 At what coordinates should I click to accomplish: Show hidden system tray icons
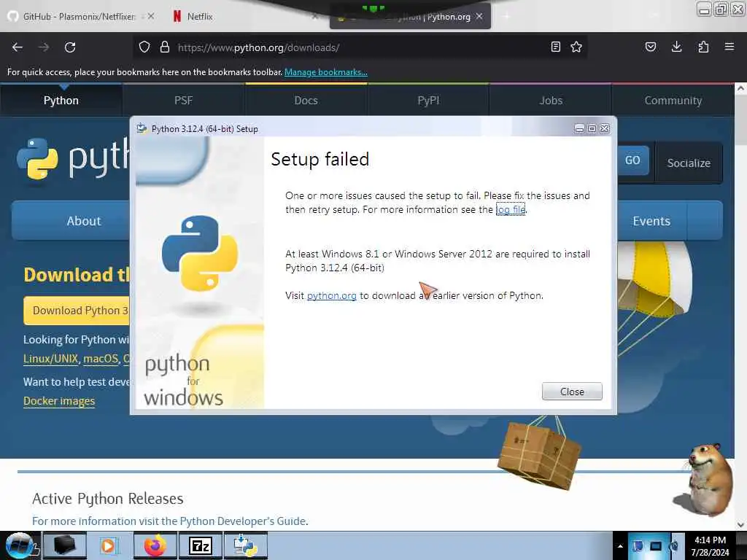coord(620,546)
